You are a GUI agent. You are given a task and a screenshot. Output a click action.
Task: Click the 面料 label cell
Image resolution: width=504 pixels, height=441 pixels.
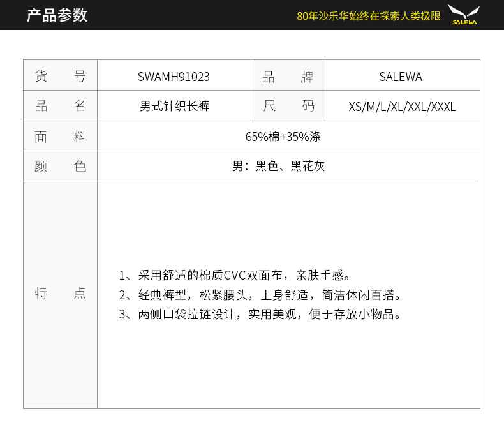[x=60, y=137]
